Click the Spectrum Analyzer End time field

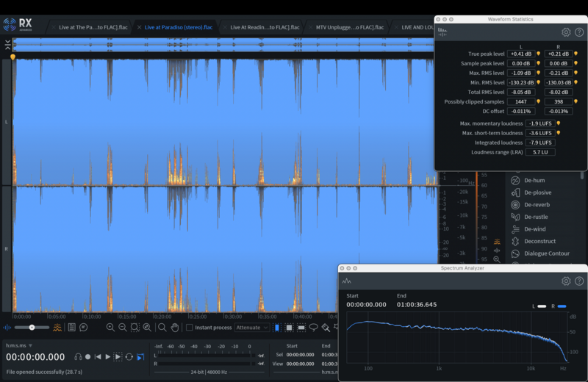[416, 304]
